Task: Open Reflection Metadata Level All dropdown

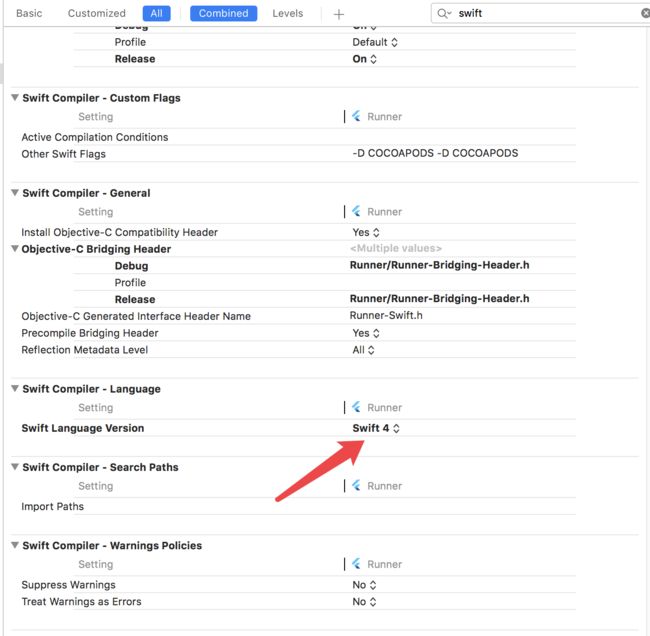Action: 364,350
